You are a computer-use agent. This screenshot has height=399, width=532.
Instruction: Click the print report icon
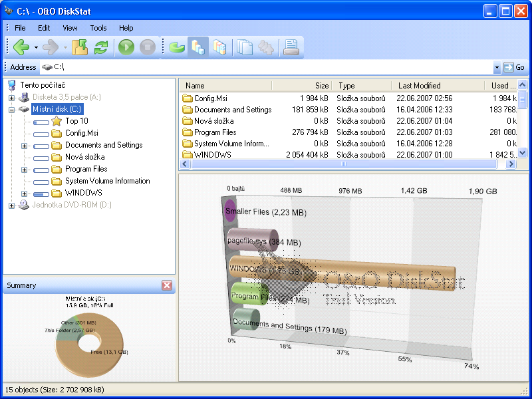(291, 47)
